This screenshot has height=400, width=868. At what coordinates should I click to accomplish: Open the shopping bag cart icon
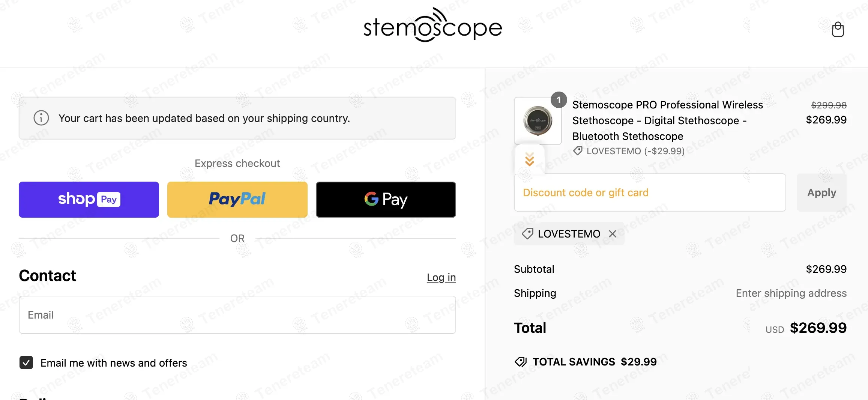(x=838, y=29)
